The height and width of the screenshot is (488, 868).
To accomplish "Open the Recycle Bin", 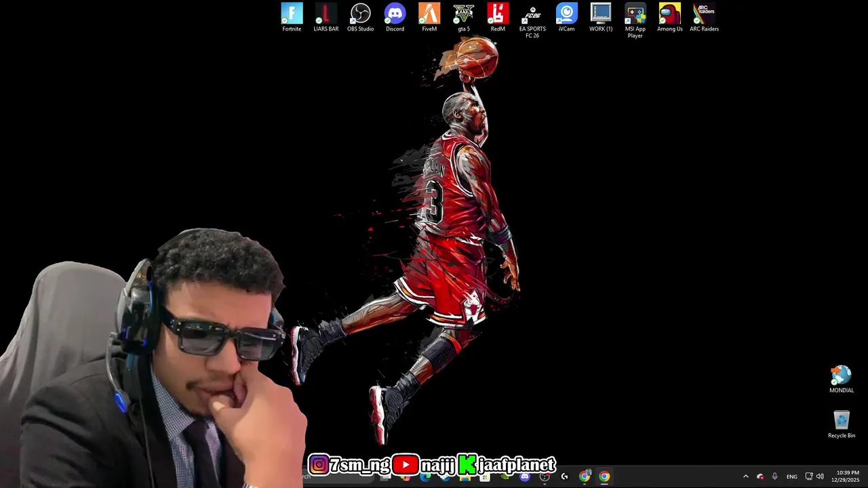I will click(x=842, y=424).
